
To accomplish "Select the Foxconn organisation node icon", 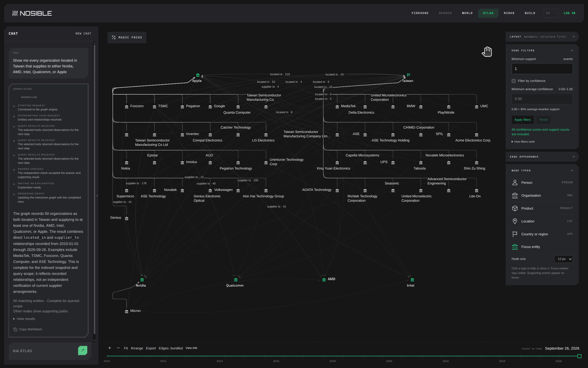I will [127, 106].
